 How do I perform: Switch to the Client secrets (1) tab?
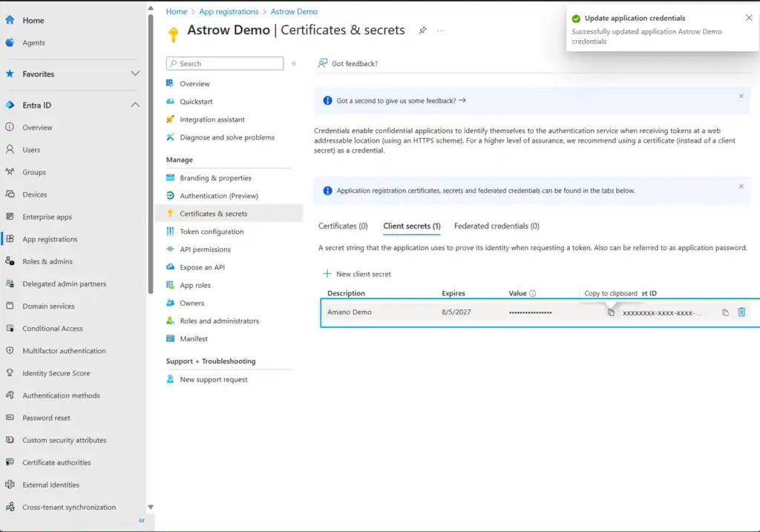[411, 226]
